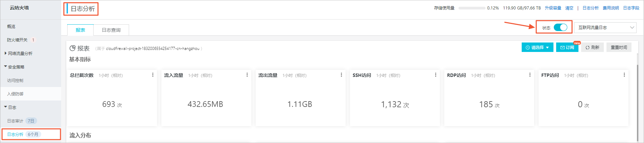The height and width of the screenshot is (143, 644).
Task: Open the FTP访问 card kebab menu
Action: [624, 75]
